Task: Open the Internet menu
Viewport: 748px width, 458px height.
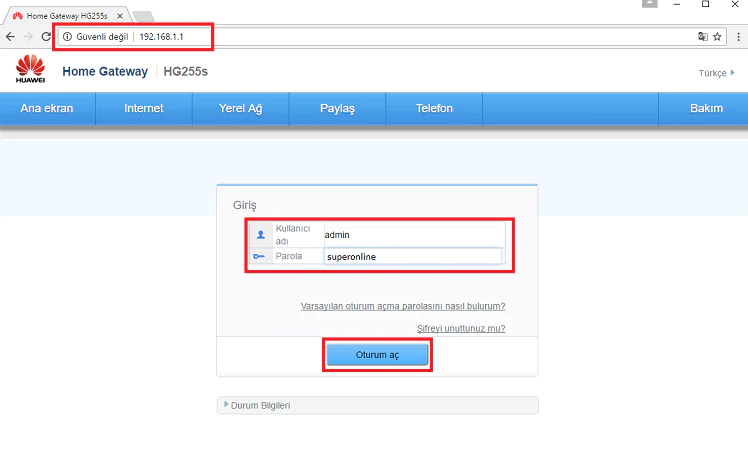Action: tap(144, 108)
